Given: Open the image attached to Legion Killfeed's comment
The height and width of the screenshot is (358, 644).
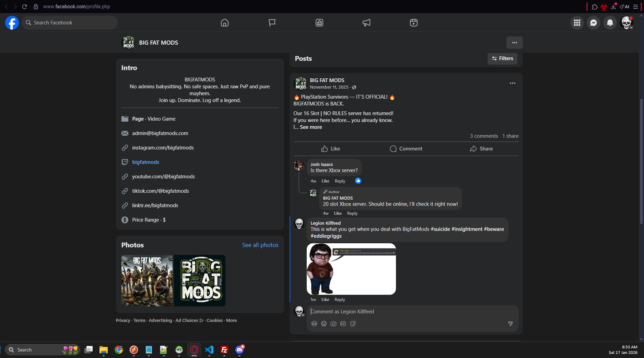Looking at the screenshot, I should [351, 269].
